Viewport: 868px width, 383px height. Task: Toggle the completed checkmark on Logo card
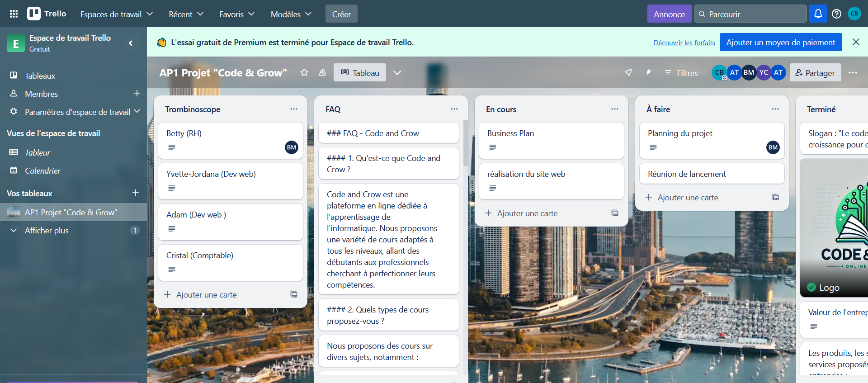(x=811, y=288)
